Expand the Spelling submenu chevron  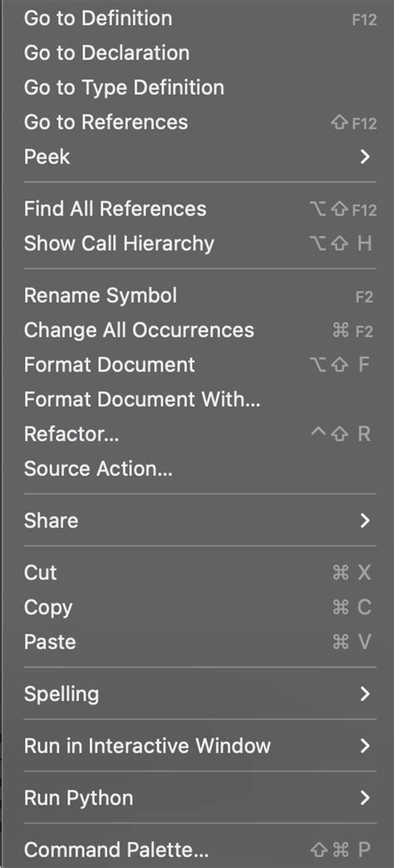[x=365, y=694]
